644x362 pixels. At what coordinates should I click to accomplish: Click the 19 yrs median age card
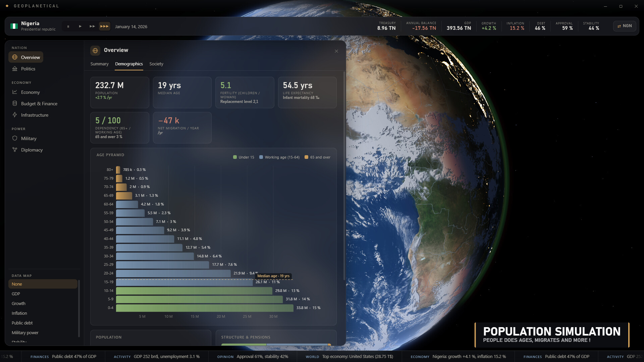click(182, 93)
